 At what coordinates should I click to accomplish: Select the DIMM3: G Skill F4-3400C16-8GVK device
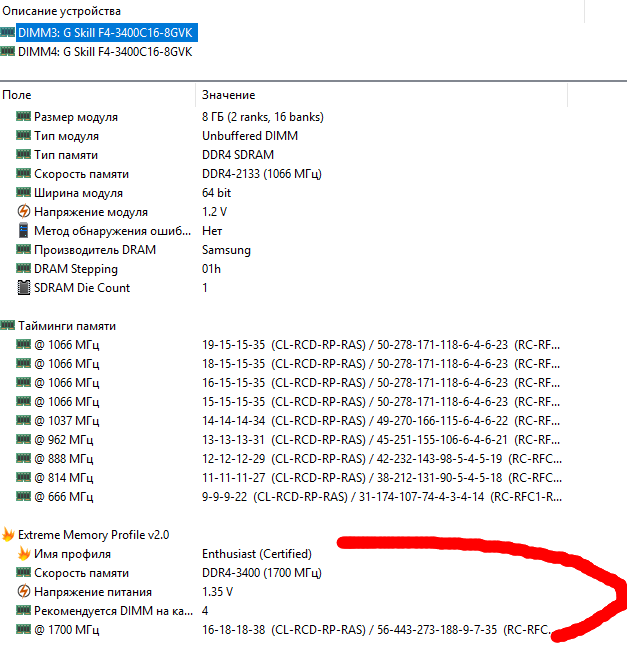[107, 32]
